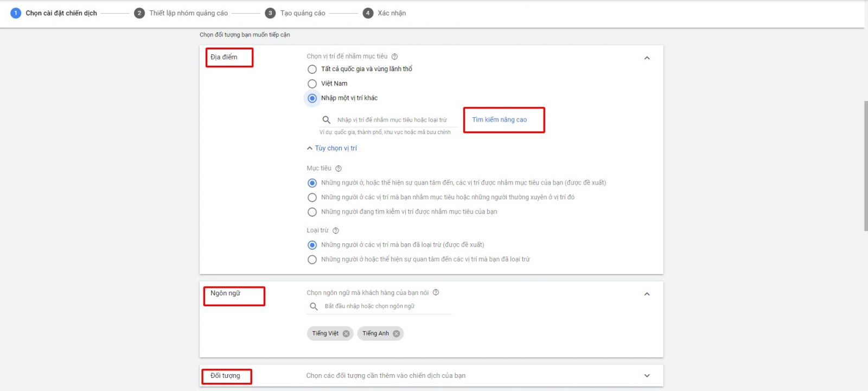Select 'Nhập một vị trí khác' radio
This screenshot has height=391, width=868.
point(312,98)
